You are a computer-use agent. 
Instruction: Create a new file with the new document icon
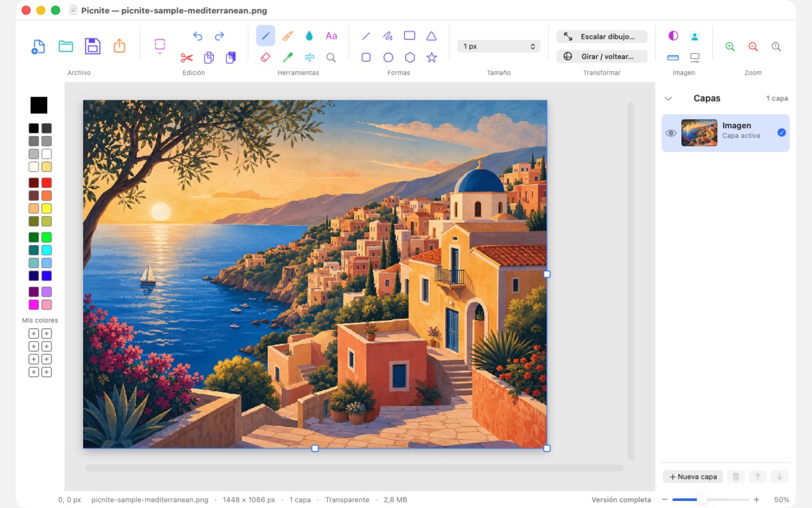[x=38, y=46]
